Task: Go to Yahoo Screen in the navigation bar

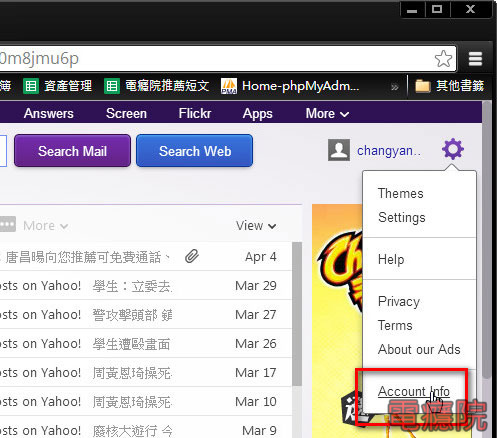Action: pos(126,114)
